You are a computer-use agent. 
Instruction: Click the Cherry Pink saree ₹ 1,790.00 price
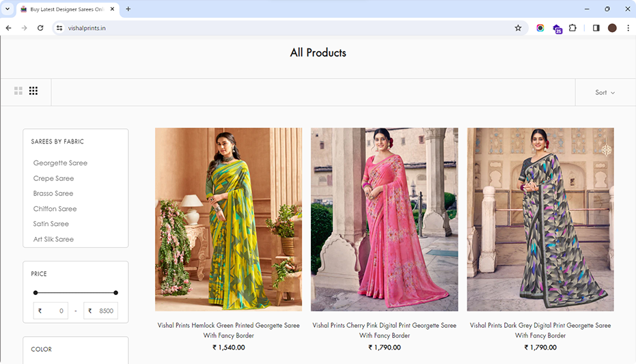(x=385, y=348)
